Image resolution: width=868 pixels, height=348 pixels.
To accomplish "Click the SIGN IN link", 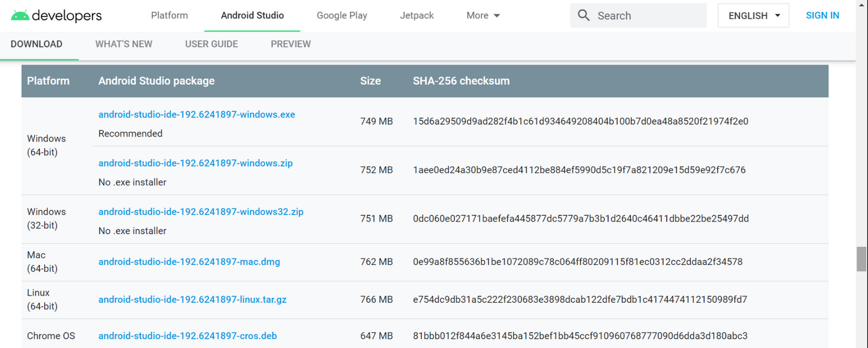I will pos(822,16).
